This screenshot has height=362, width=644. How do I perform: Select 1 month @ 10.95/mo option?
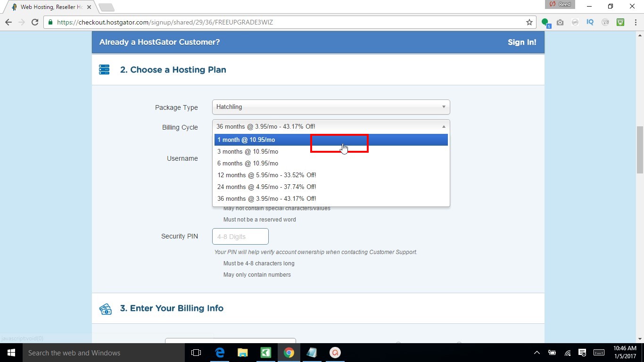tap(331, 140)
